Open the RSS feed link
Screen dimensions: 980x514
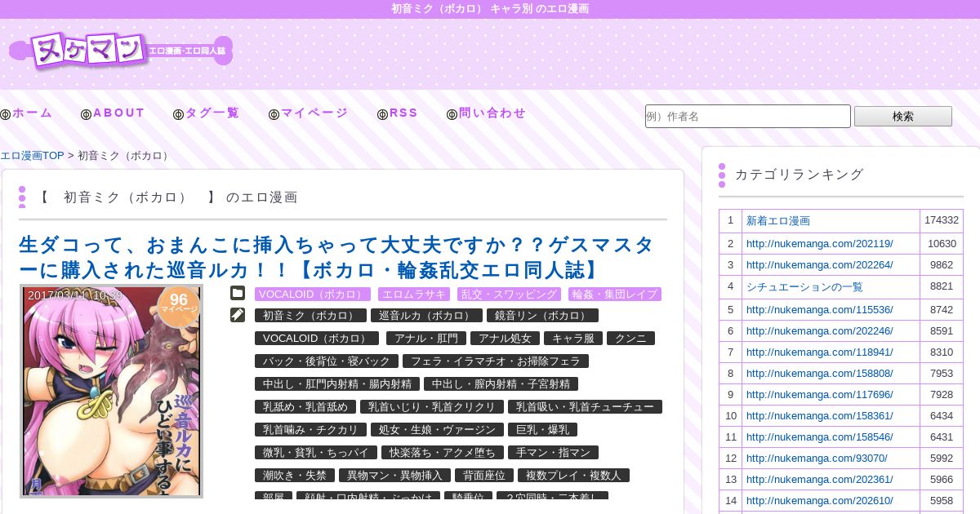point(398,113)
